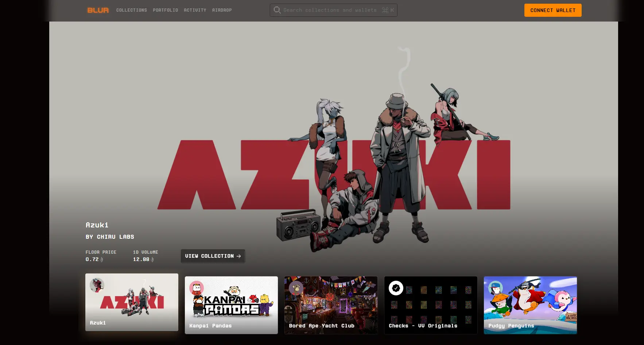Click the Blur logo in the header

tap(98, 10)
